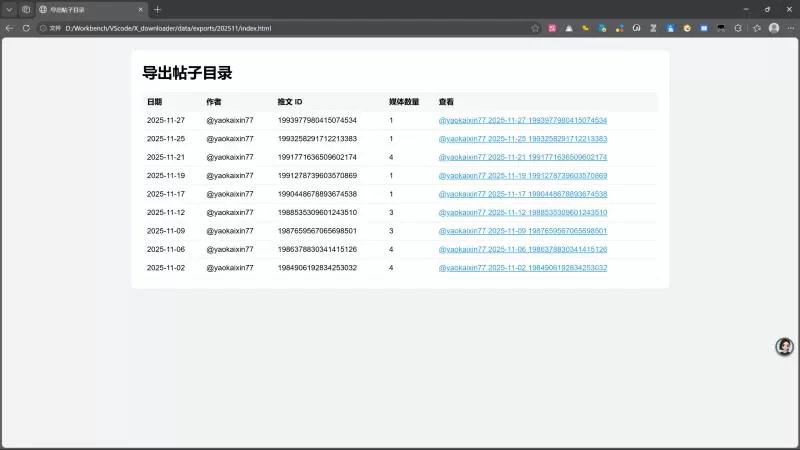This screenshot has height=450, width=800.
Task: Open the browser profile avatar
Action: pyautogui.click(x=774, y=28)
